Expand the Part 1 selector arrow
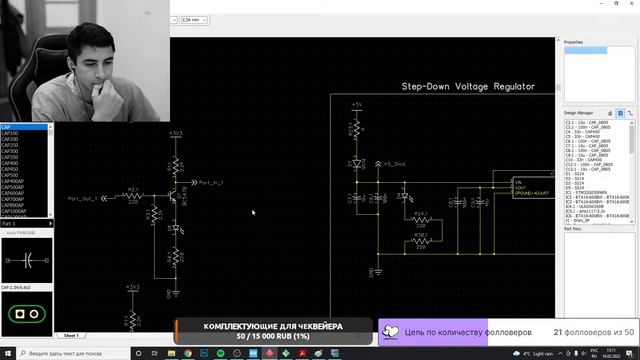 51,224
